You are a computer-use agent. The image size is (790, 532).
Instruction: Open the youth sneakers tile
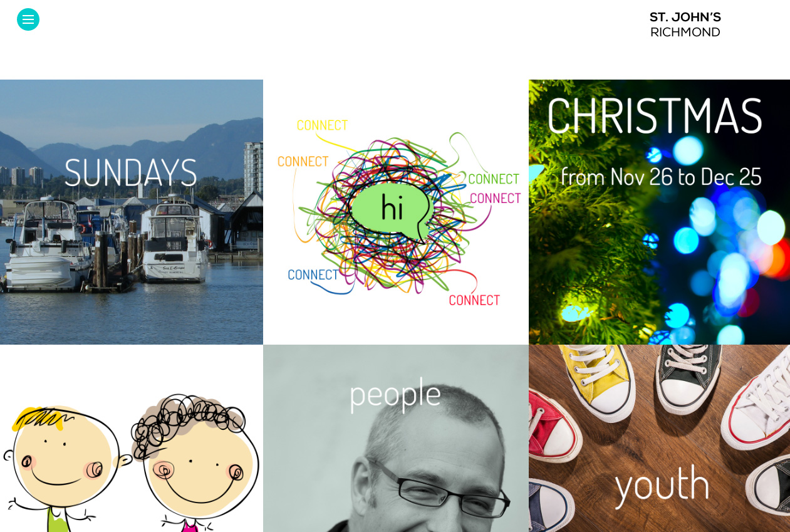click(x=659, y=439)
